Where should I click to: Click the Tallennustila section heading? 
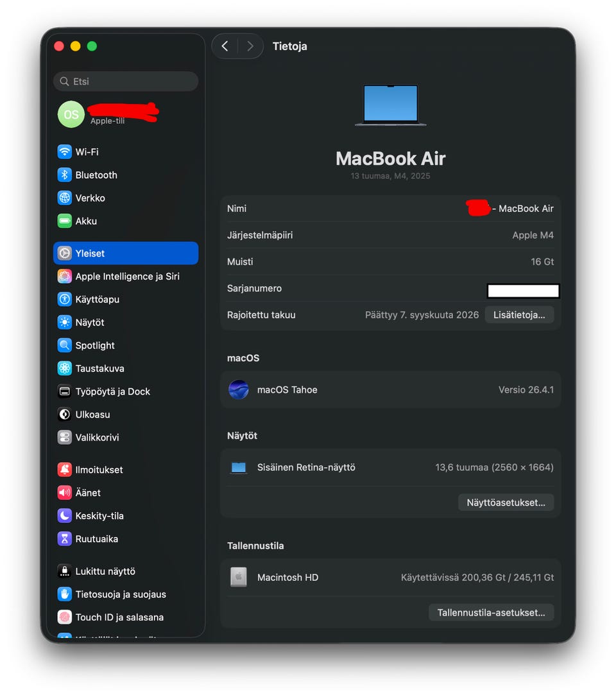point(255,546)
